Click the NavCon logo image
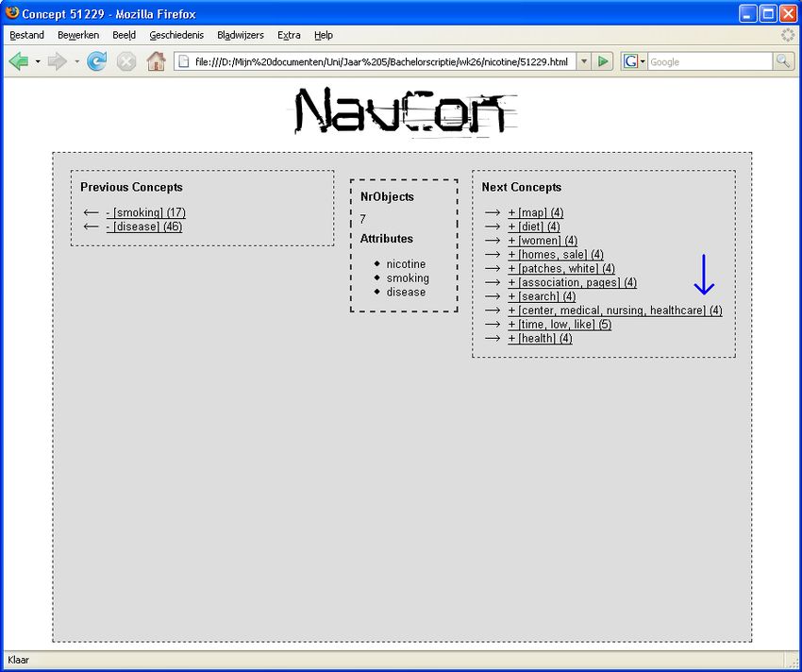Image resolution: width=802 pixels, height=672 pixels. pyautogui.click(x=405, y=112)
